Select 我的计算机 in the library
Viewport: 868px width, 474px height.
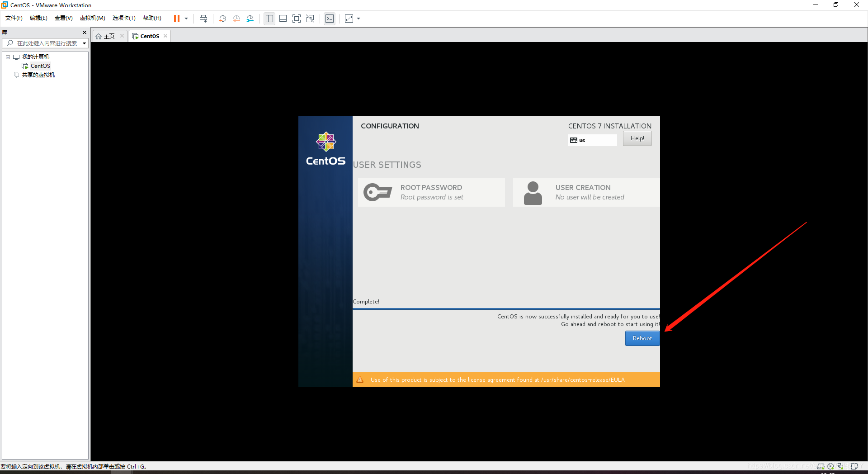click(36, 57)
